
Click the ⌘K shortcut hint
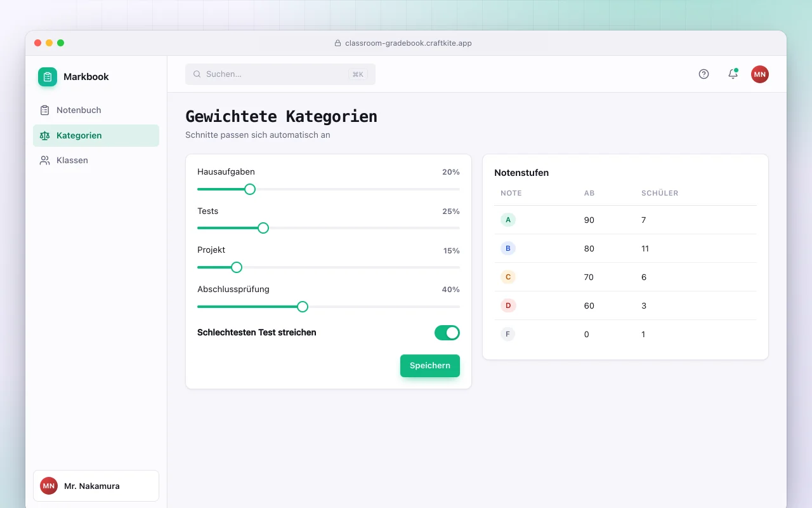tap(358, 74)
